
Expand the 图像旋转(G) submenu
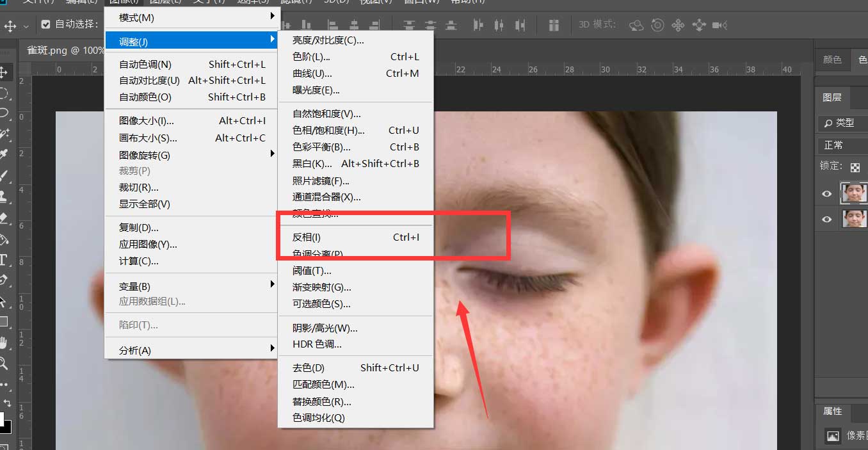(x=191, y=155)
